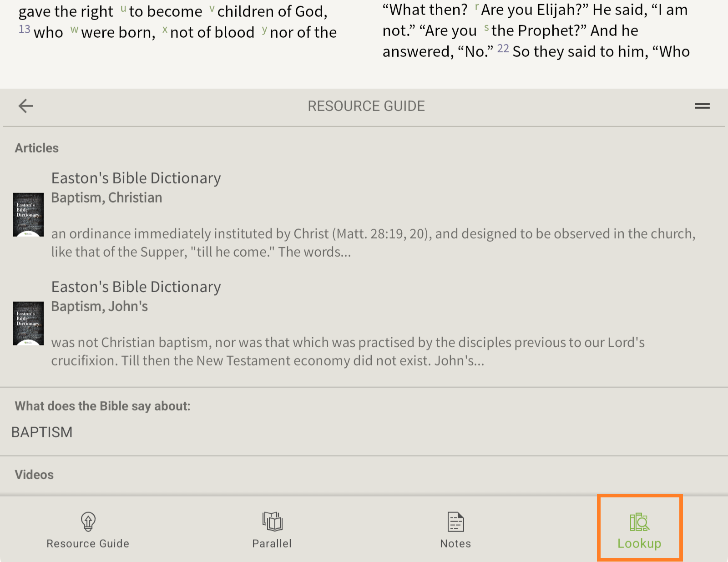
Task: Click the drag handle icon at panel top right
Action: tap(702, 106)
